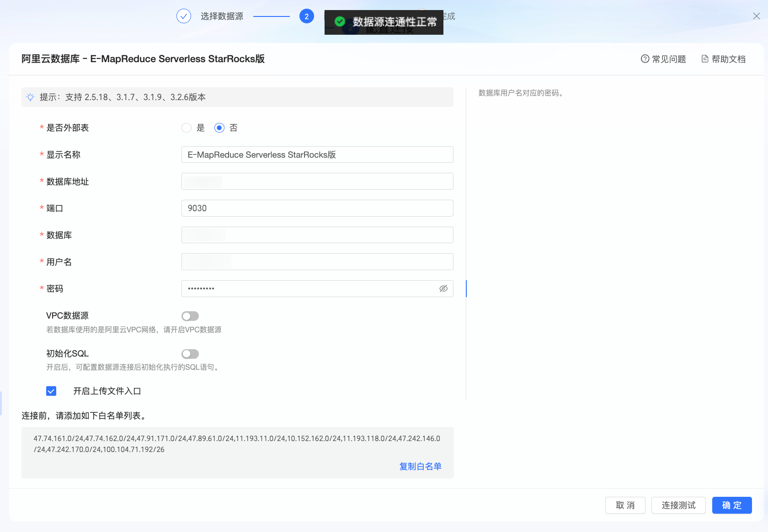The width and height of the screenshot is (768, 532).
Task: Click the 端口 field showing 9030
Action: [x=317, y=208]
